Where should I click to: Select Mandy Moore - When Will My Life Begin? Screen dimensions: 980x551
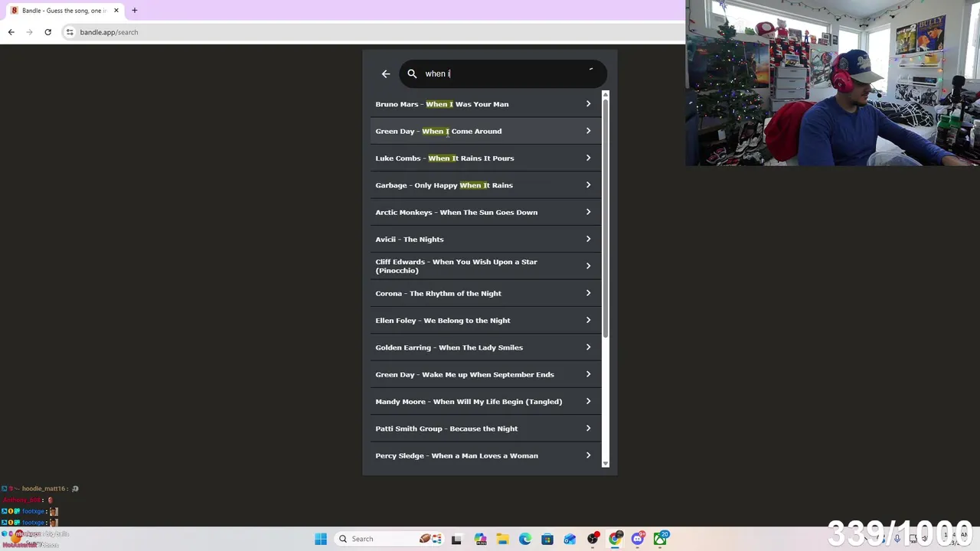486,401
